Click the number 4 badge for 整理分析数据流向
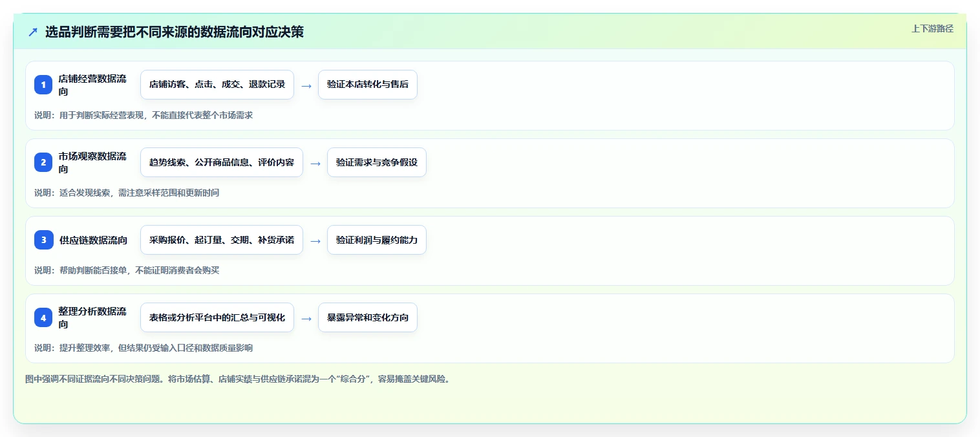The image size is (980, 437). [x=43, y=317]
